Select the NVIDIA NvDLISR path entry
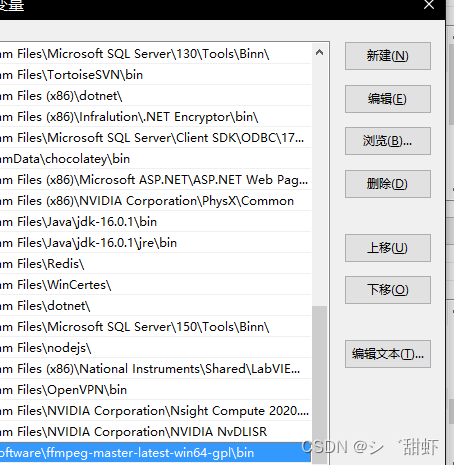This screenshot has width=454, height=465. click(x=155, y=432)
